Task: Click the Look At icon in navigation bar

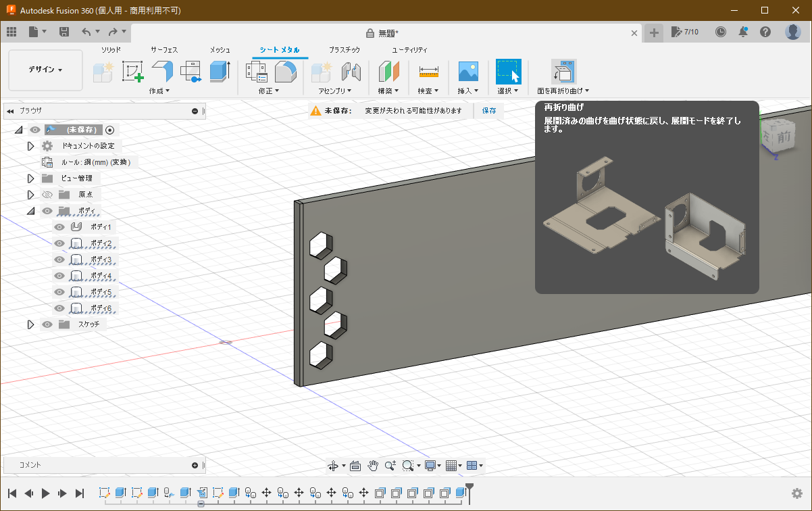Action: click(x=355, y=465)
